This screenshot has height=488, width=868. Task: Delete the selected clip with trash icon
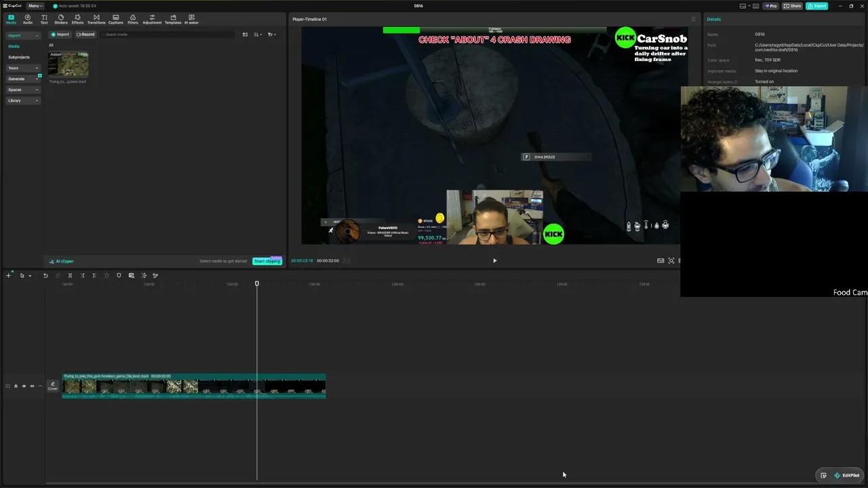pyautogui.click(x=106, y=275)
